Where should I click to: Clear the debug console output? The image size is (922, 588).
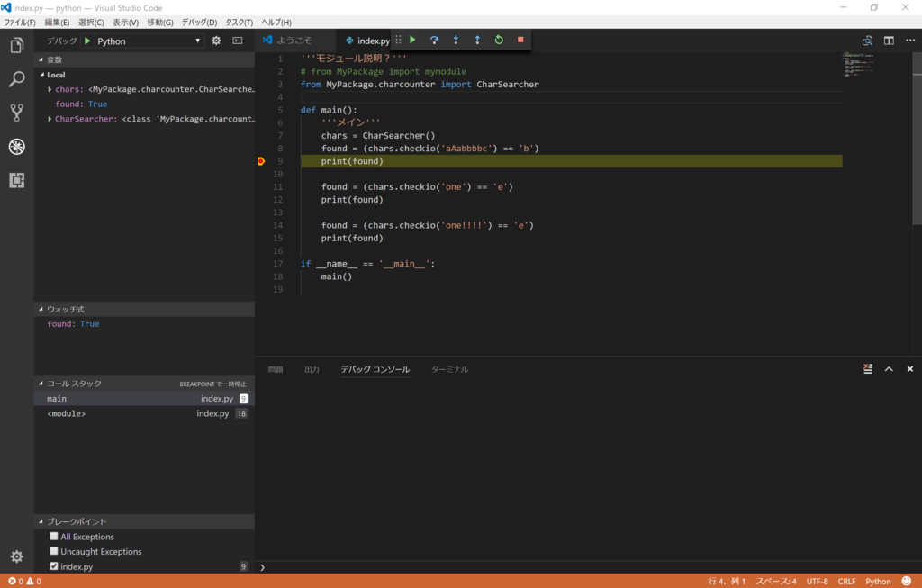(867, 368)
